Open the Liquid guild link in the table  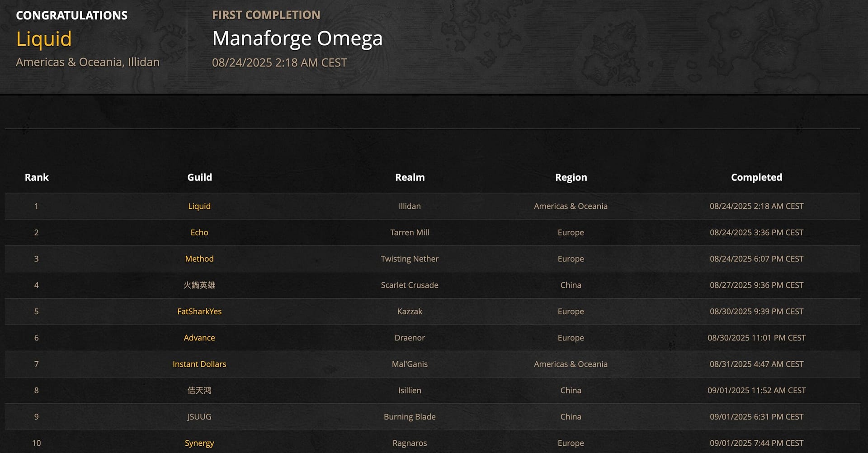click(199, 206)
